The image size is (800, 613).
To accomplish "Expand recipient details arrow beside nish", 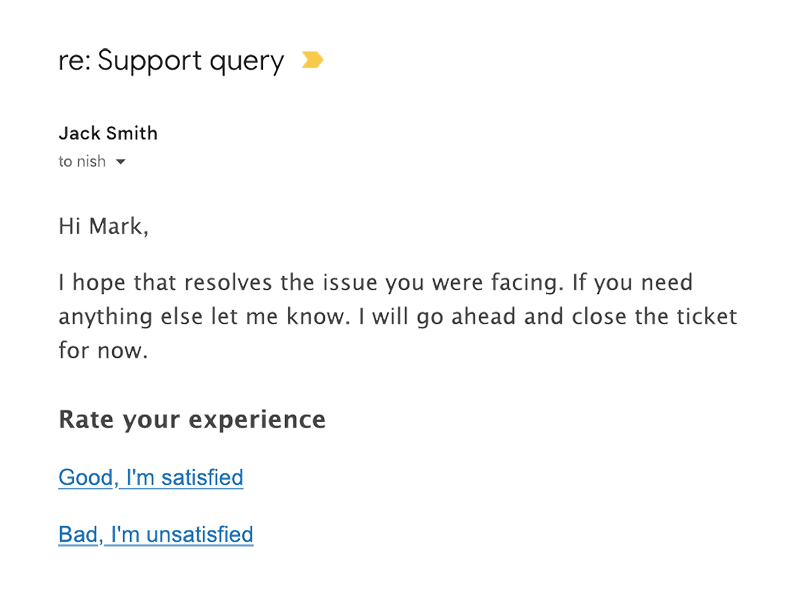I will click(120, 162).
